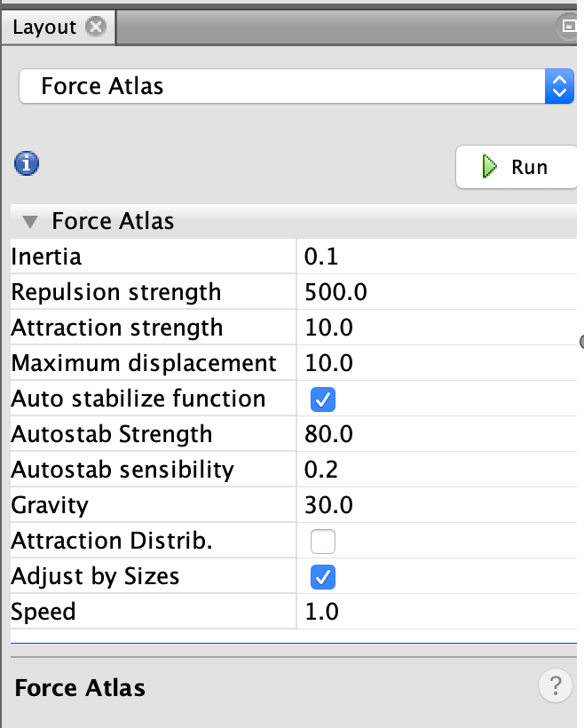Viewport: 584px width, 728px height.
Task: Uncheck Adjust by Sizes checkbox
Action: (323, 577)
